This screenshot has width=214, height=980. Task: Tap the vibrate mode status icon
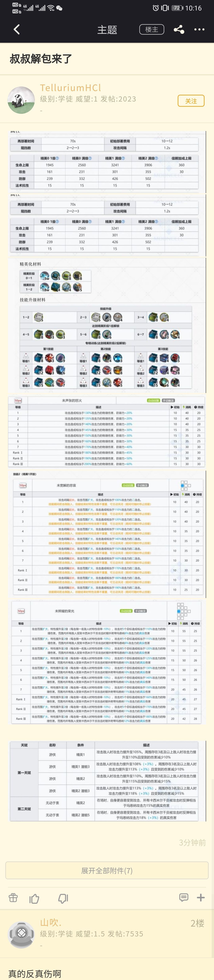point(165,8)
